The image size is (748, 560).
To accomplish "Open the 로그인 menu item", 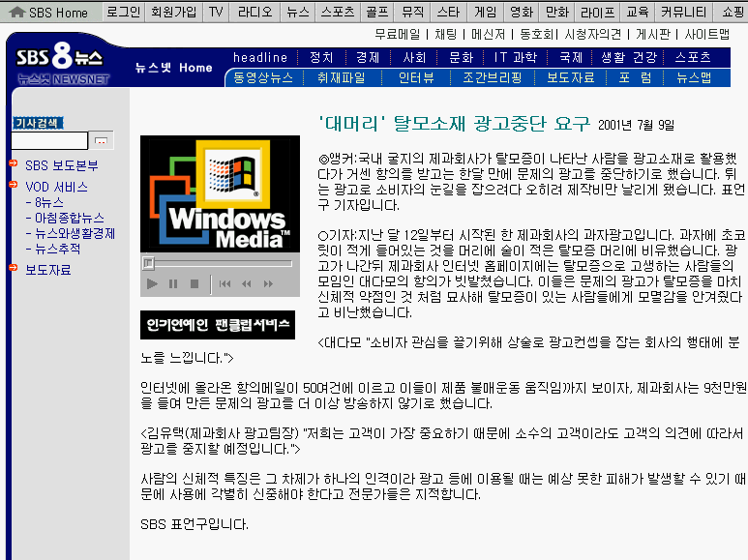I will point(123,12).
